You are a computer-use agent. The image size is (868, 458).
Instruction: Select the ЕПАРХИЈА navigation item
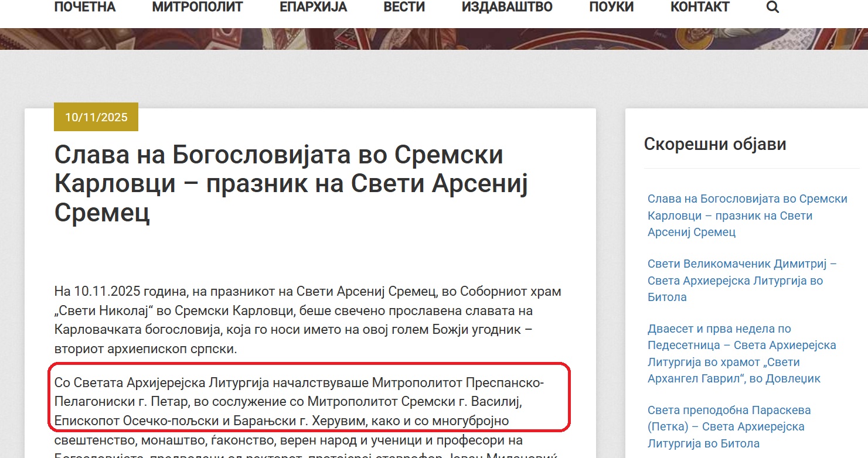tap(313, 8)
